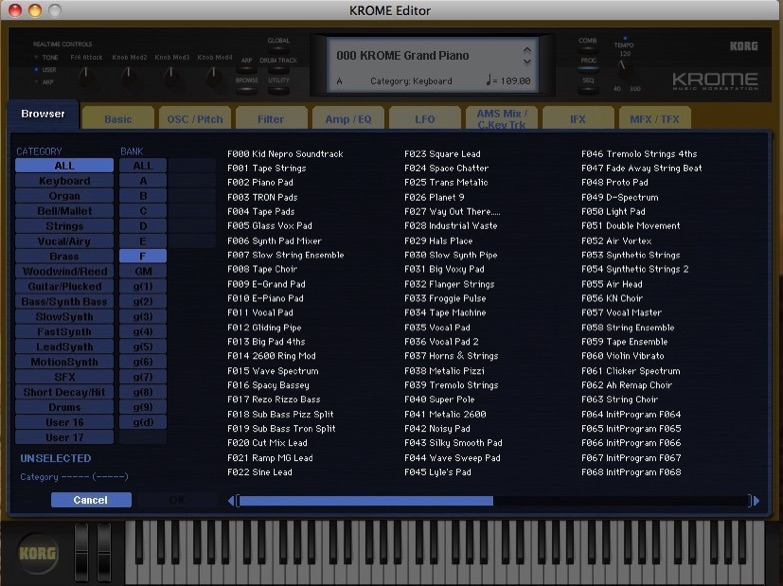
Task: Click the Knob Mod3 control
Action: tap(171, 75)
